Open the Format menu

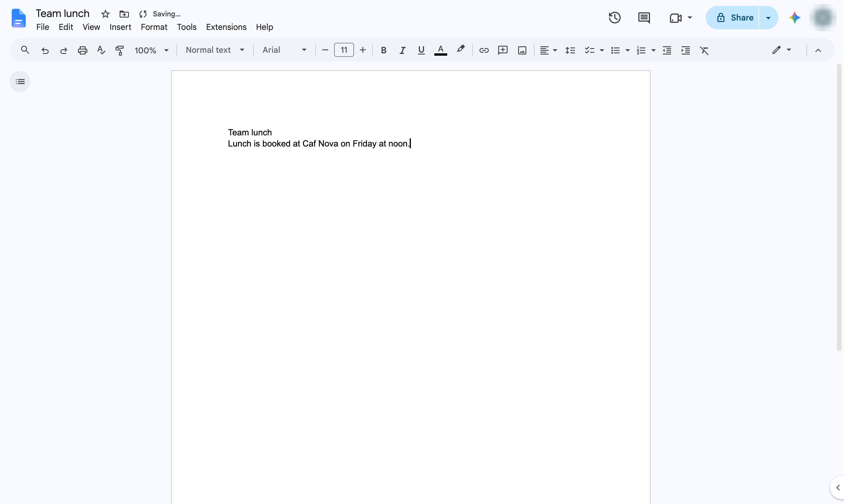[154, 27]
